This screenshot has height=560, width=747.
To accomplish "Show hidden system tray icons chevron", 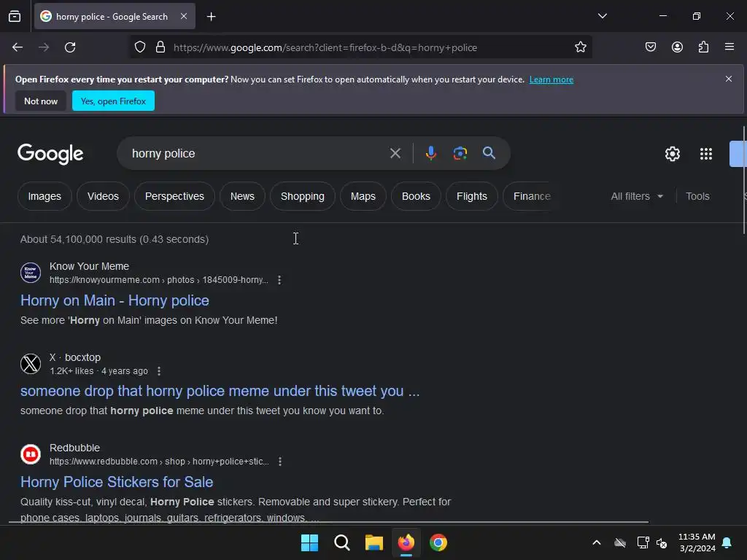I will (597, 542).
